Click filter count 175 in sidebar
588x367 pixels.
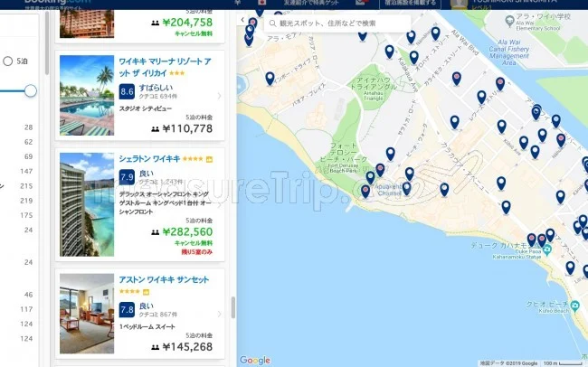(26, 215)
